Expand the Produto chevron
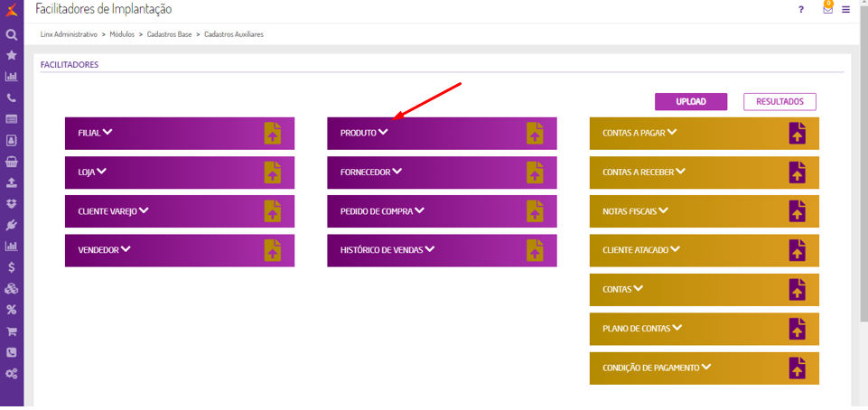868x410 pixels. [x=384, y=132]
